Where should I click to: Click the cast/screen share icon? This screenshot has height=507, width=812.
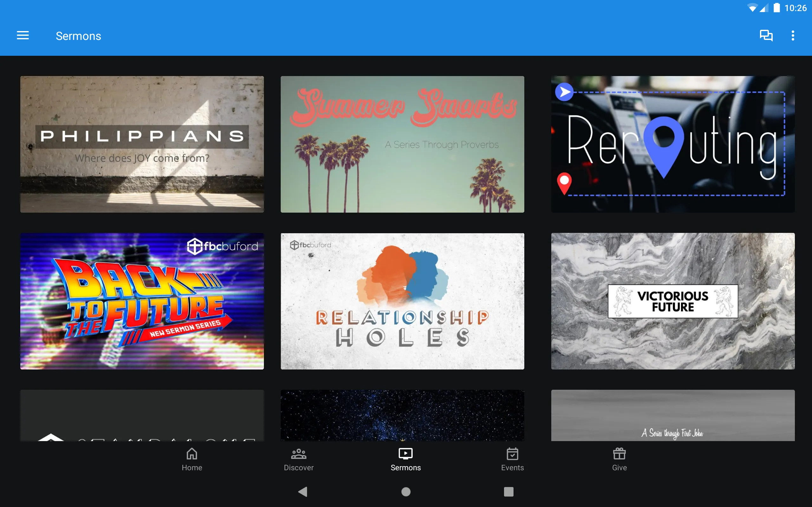pos(766,35)
